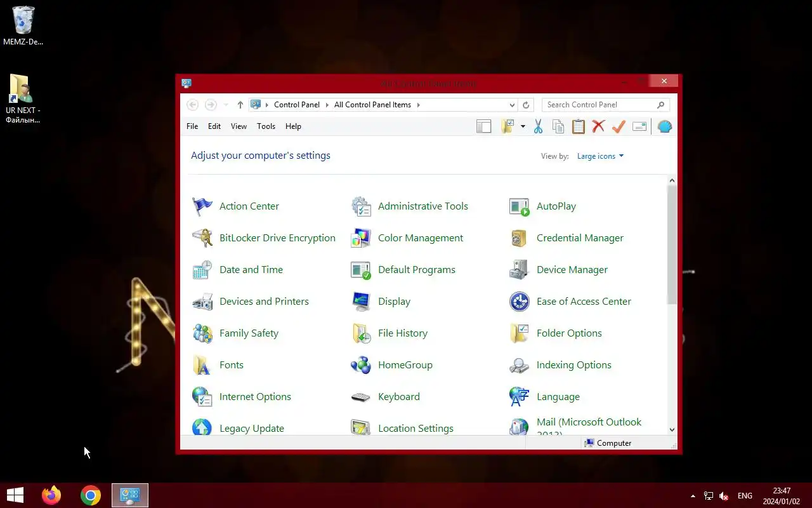Click the orange checkmark Properties toolbar icon
The height and width of the screenshot is (508, 812).
coord(619,126)
